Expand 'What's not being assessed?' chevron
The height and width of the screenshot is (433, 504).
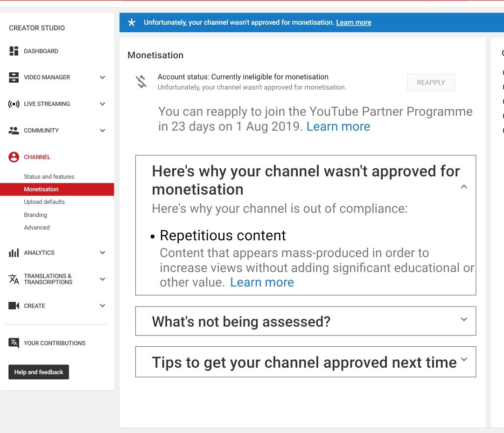(x=464, y=320)
